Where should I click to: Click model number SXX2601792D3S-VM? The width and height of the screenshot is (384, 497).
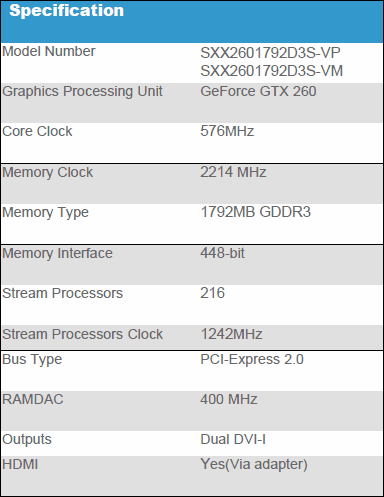[272, 71]
